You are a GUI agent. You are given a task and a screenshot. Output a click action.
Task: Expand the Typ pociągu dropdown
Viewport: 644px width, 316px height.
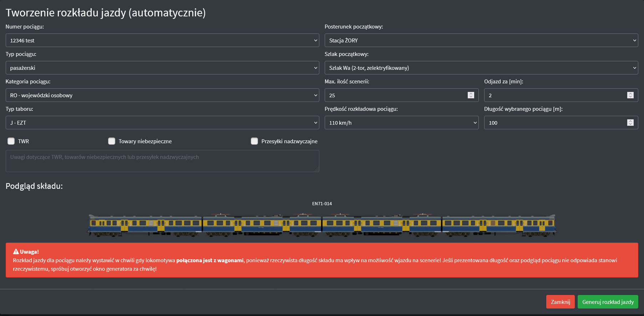pos(162,68)
